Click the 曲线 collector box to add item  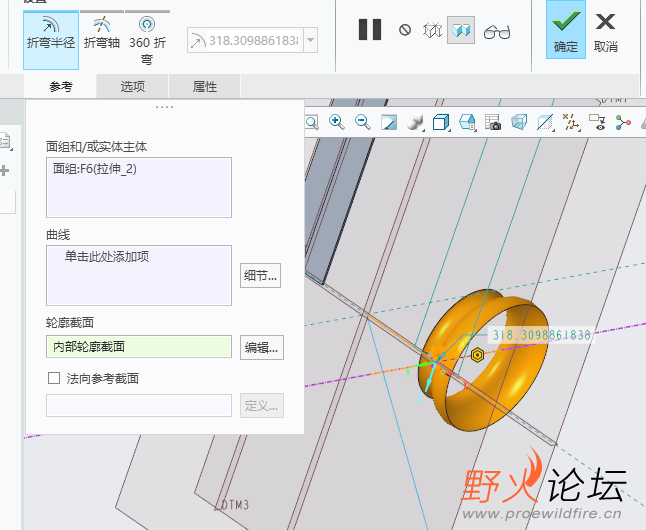[x=138, y=275]
